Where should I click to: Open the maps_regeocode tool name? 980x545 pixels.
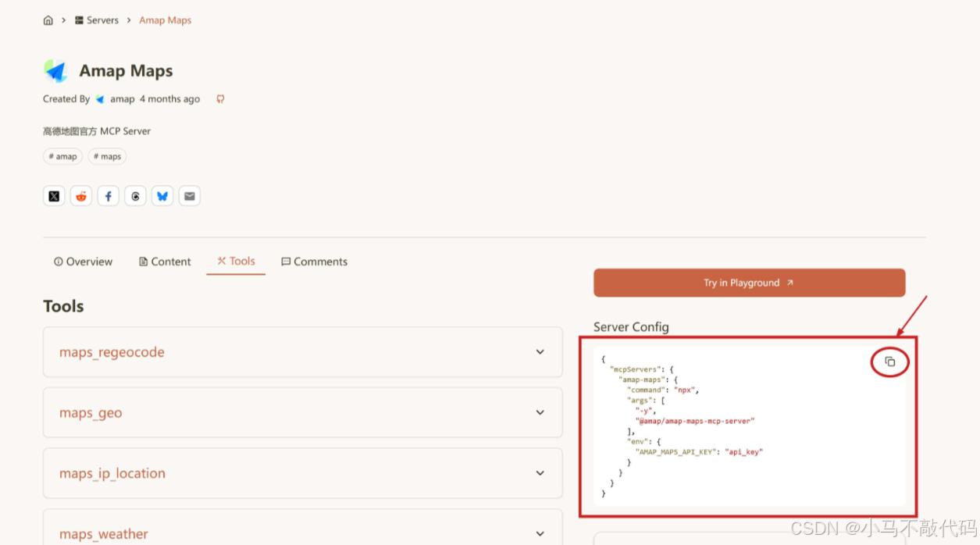click(112, 352)
